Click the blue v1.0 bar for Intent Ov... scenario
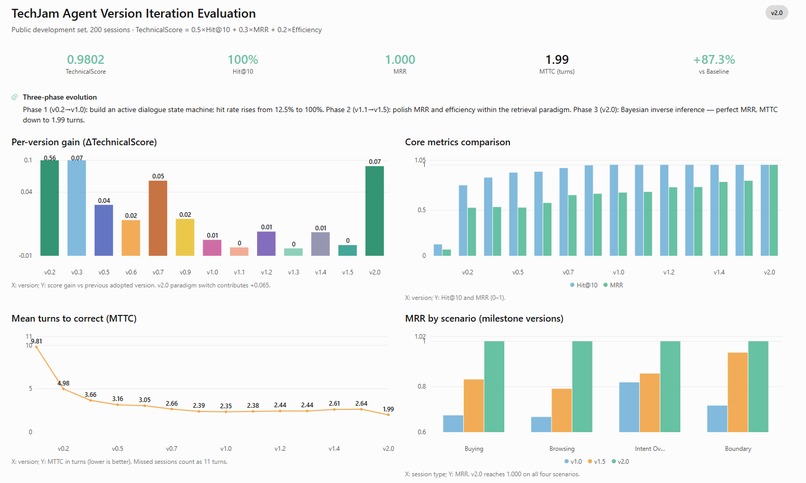This screenshot has height=483, width=806. (x=629, y=407)
